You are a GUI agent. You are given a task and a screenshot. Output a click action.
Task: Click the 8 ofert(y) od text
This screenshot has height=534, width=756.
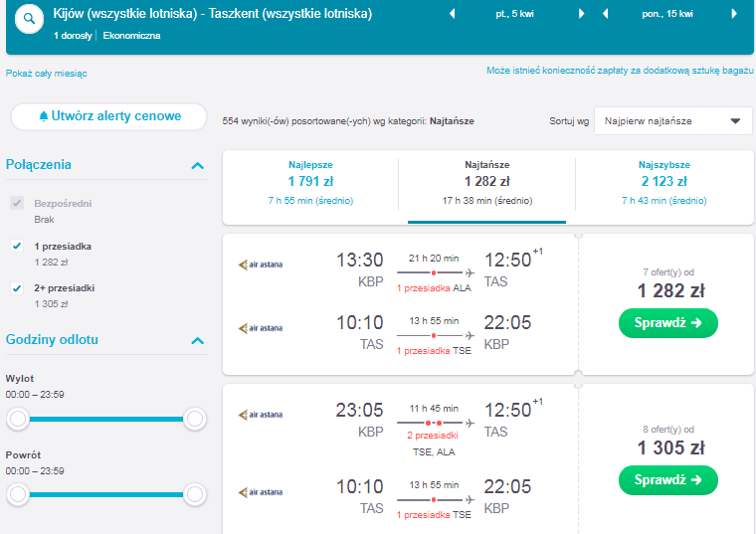pyautogui.click(x=667, y=430)
